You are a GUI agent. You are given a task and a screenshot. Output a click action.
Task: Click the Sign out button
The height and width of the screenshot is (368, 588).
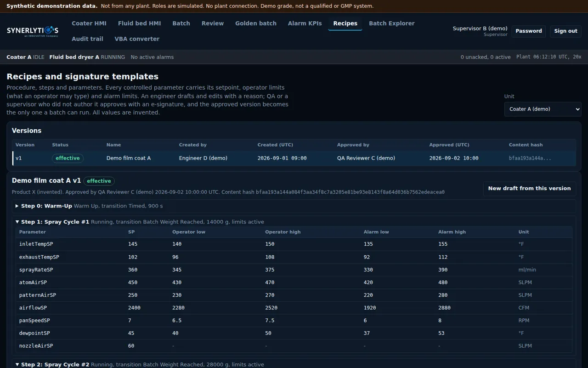(565, 31)
